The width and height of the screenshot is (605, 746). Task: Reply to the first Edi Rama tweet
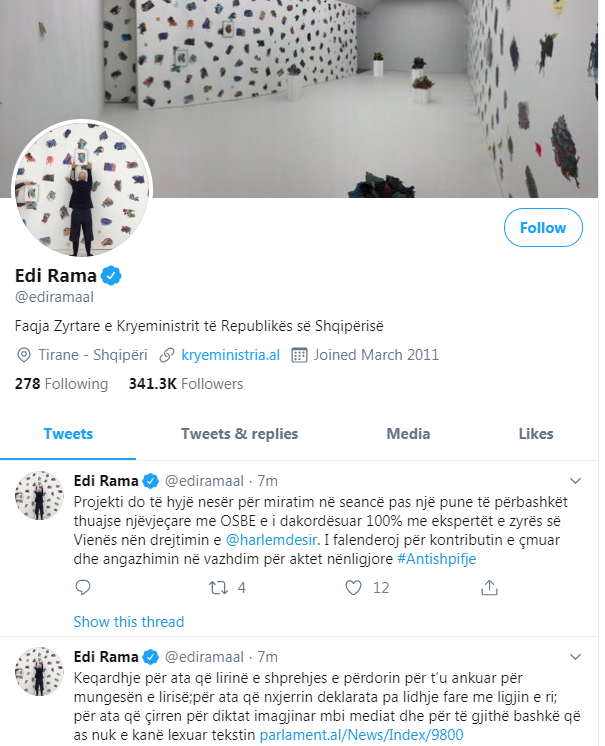(82, 589)
